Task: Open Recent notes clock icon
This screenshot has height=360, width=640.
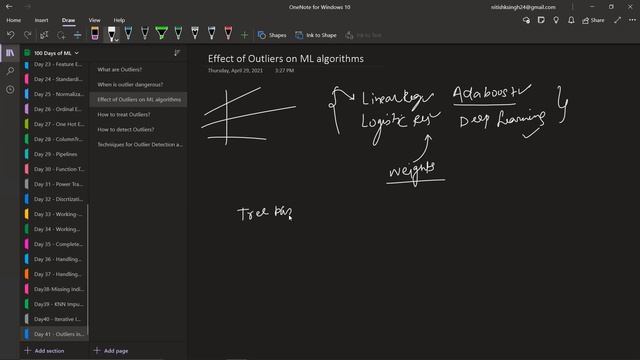Action: pyautogui.click(x=10, y=89)
